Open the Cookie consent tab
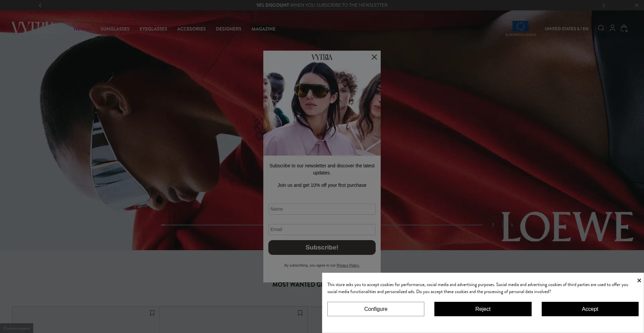644x333 pixels. [16, 328]
